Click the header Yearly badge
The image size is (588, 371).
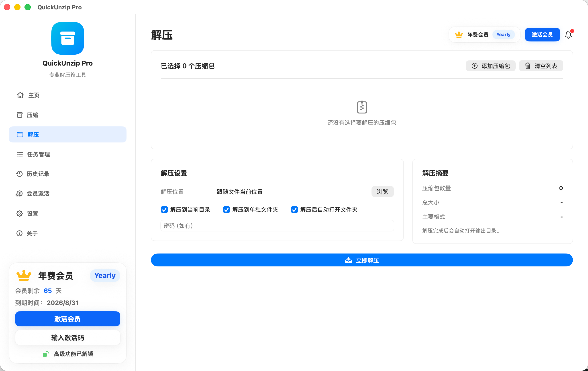tap(504, 35)
